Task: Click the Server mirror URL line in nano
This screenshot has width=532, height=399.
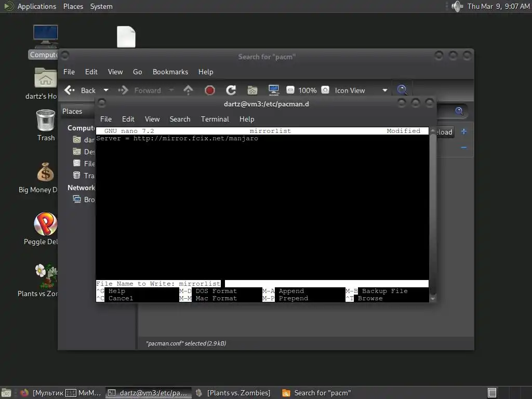Action: (x=177, y=138)
